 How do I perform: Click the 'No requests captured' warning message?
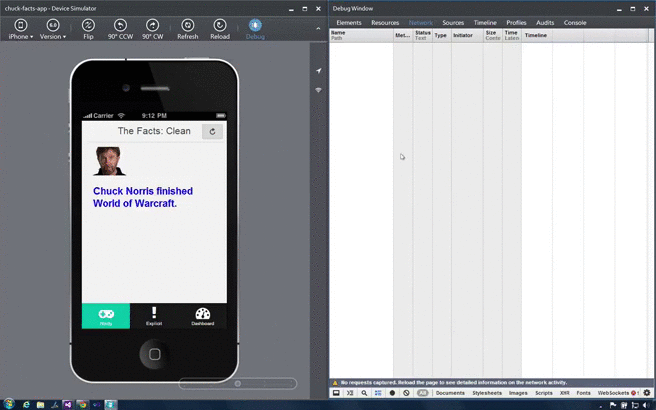point(454,382)
